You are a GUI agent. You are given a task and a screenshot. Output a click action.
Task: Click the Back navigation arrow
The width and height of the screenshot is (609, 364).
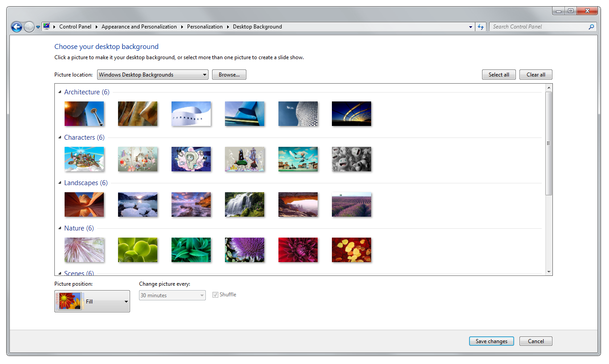click(x=16, y=27)
